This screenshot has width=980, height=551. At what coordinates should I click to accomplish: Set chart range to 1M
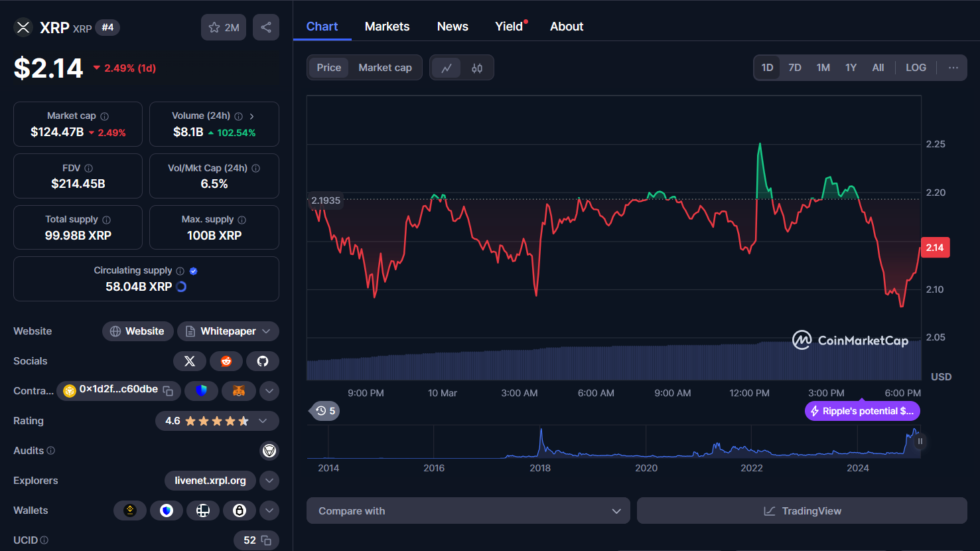[x=823, y=68]
